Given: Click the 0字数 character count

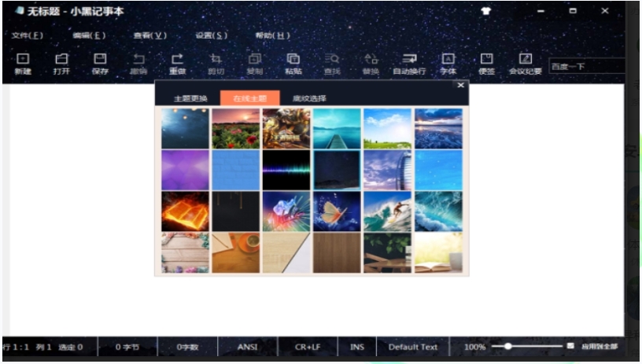Looking at the screenshot, I should tap(187, 347).
